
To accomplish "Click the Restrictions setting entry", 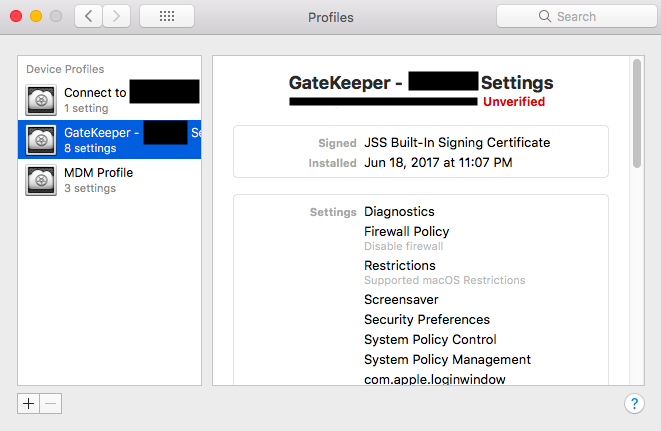I will click(x=399, y=266).
